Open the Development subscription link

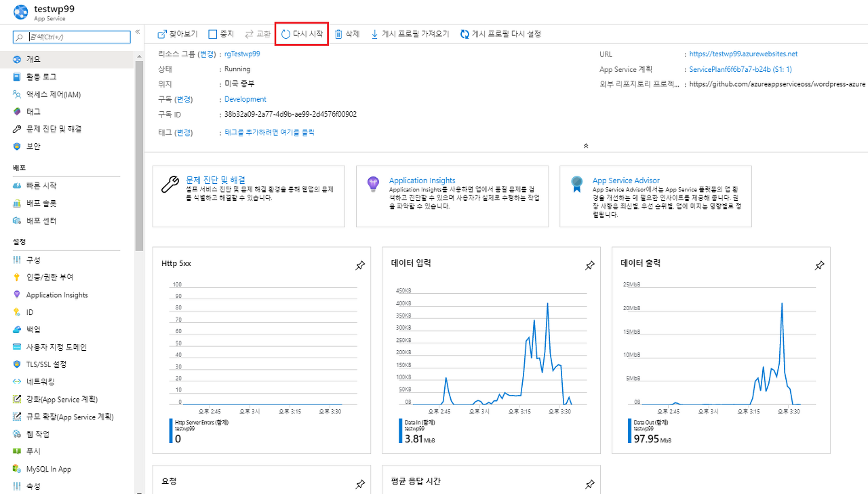pos(245,99)
